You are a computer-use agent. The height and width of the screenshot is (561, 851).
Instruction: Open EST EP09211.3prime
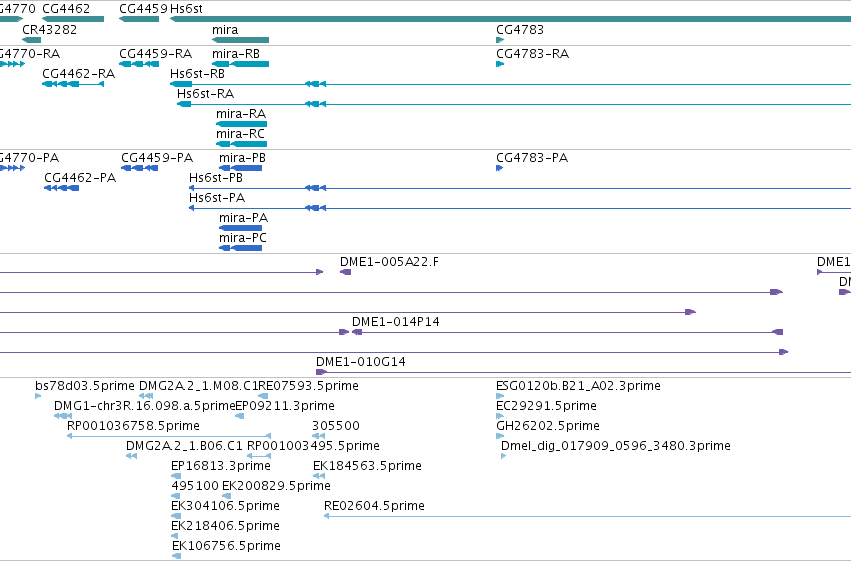(x=239, y=416)
